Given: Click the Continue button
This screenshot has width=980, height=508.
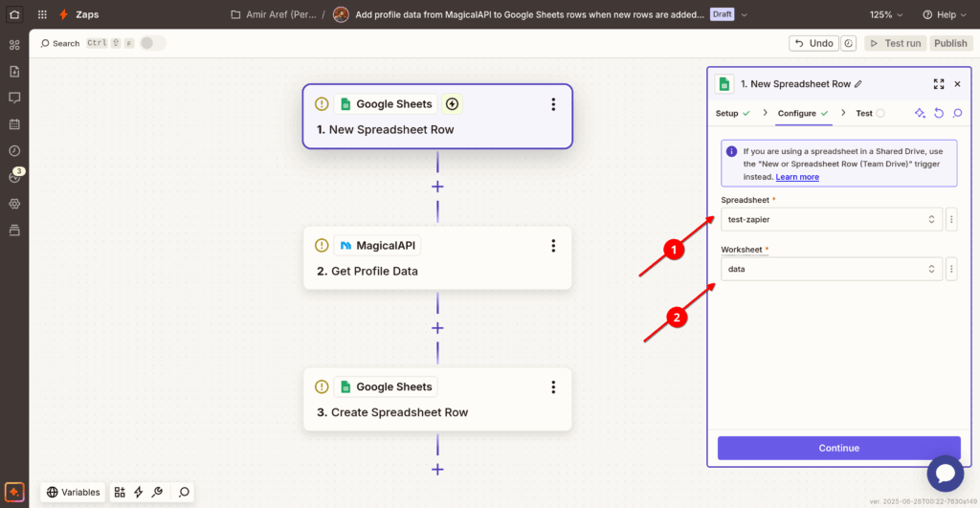Looking at the screenshot, I should [x=838, y=448].
